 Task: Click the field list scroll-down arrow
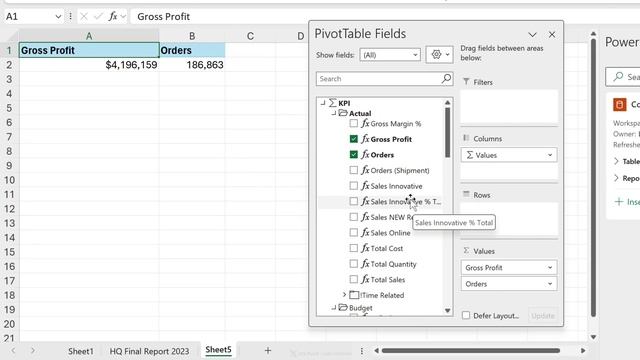tap(447, 311)
